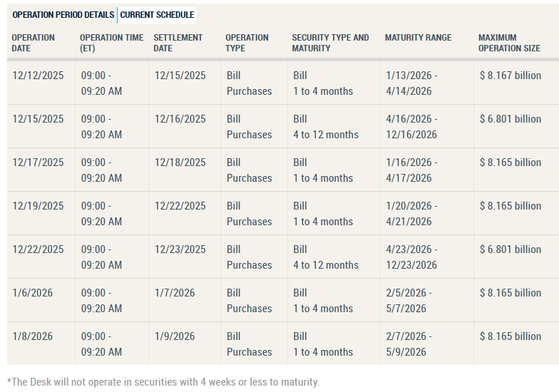559x392 pixels.
Task: Click the Operation Date column header
Action: pos(34,43)
